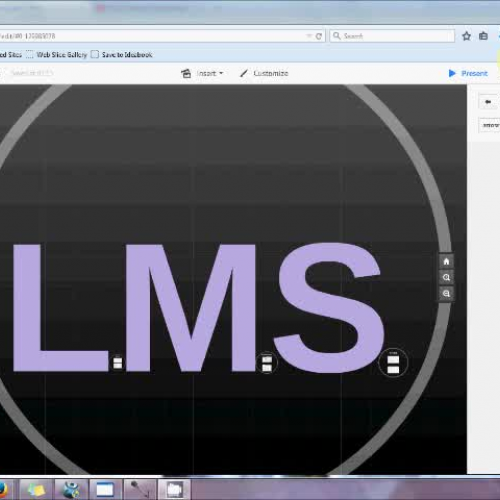Open the Save to Ideabook bookmark
This screenshot has height=500, width=500.
[x=122, y=55]
